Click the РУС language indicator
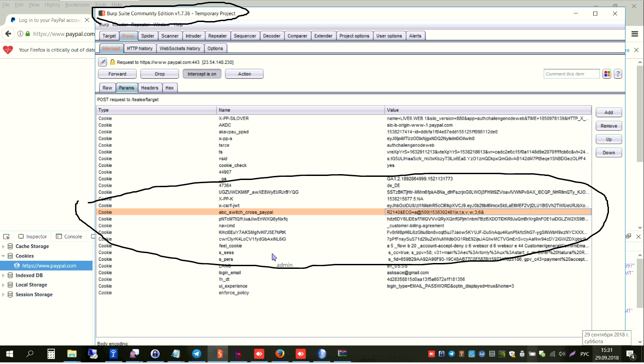This screenshot has width=644, height=364. [x=585, y=354]
